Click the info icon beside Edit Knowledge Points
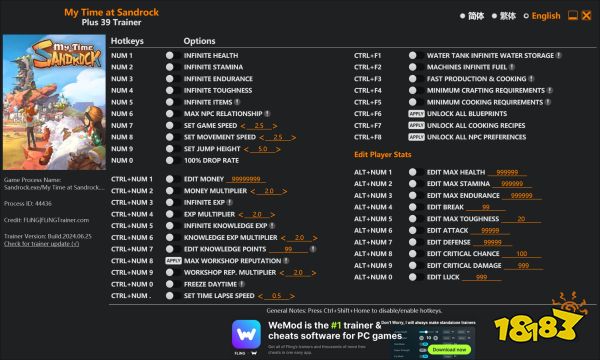The image size is (600, 360). coord(313,249)
